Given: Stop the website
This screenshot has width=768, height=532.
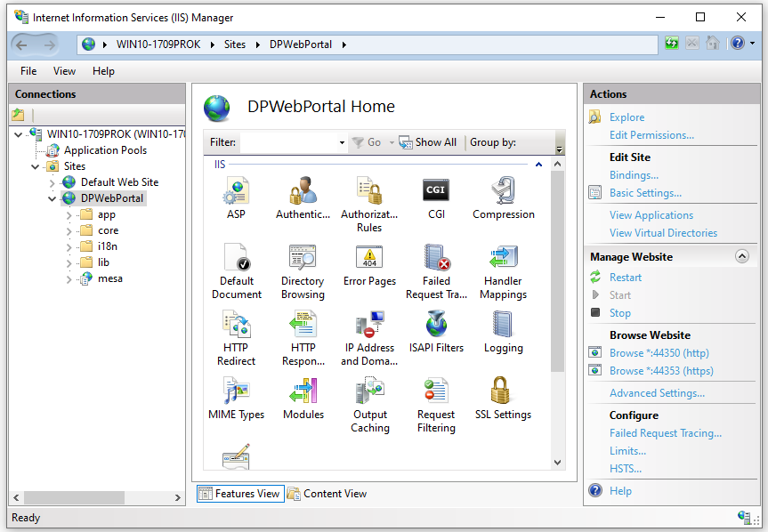Looking at the screenshot, I should 620,313.
